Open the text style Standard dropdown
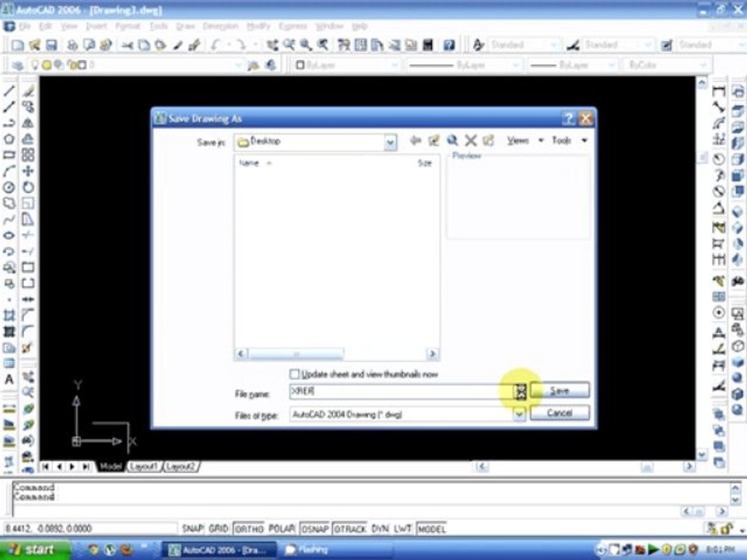Image resolution: width=747 pixels, height=560 pixels. (554, 45)
